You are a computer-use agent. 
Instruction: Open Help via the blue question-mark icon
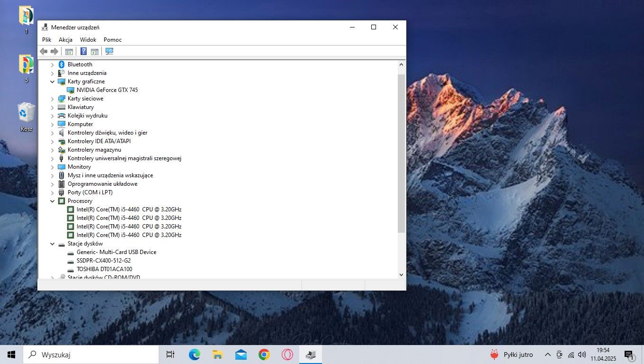pos(83,51)
